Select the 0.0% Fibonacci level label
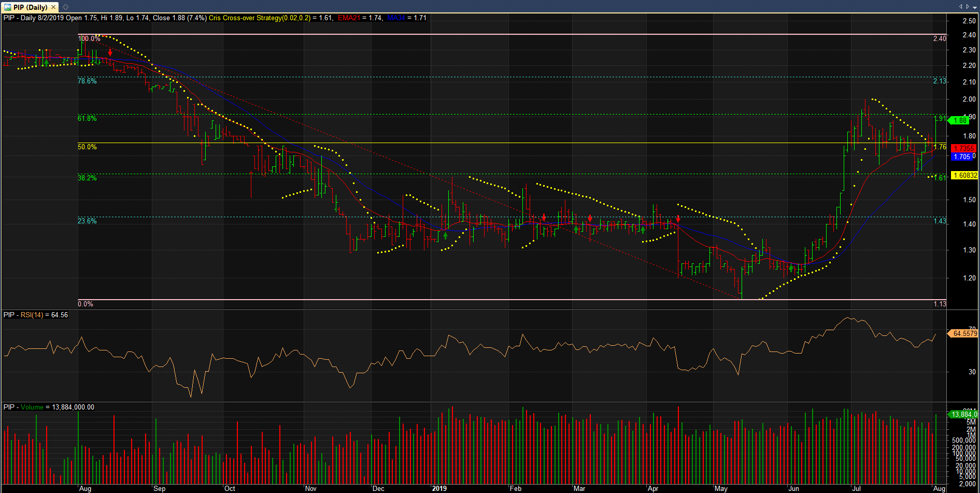Screen dimensions: 980x493 tap(86, 304)
